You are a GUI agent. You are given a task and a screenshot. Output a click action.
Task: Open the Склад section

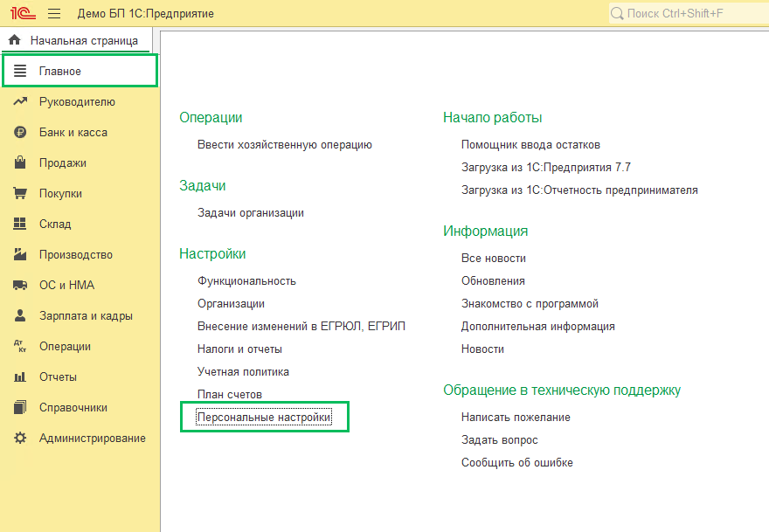pyautogui.click(x=80, y=224)
